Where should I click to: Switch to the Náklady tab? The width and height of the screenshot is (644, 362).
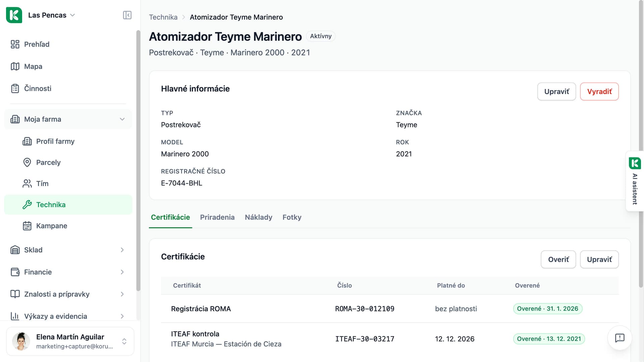tap(259, 218)
